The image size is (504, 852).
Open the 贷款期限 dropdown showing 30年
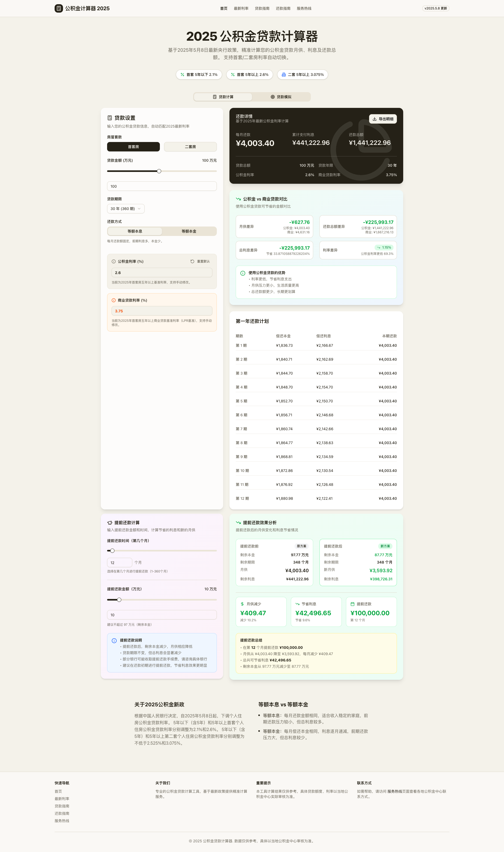(x=125, y=208)
